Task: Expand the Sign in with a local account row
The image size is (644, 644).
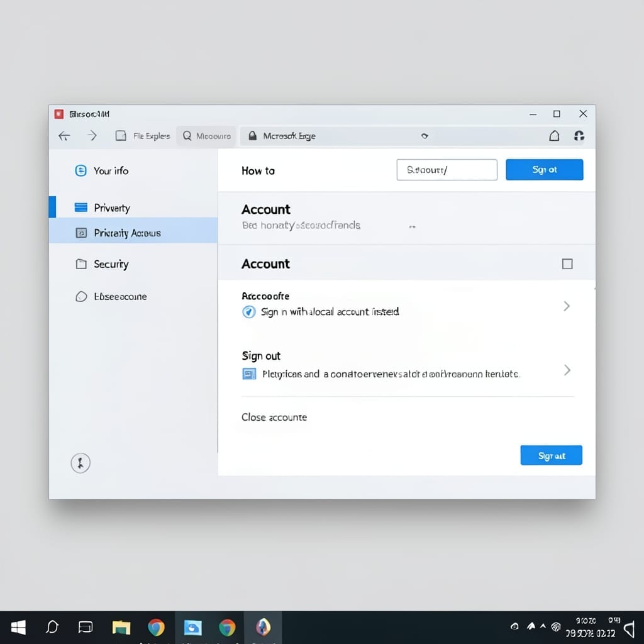Action: click(x=567, y=306)
